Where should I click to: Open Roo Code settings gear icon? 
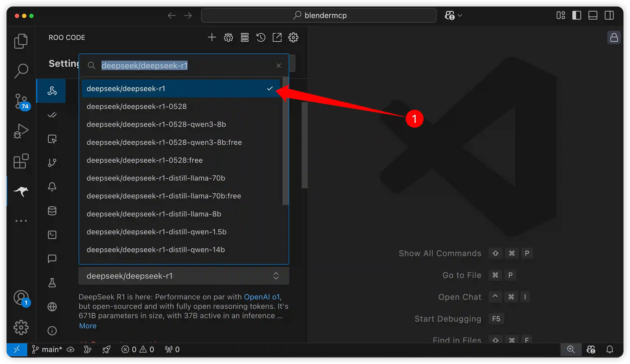293,37
